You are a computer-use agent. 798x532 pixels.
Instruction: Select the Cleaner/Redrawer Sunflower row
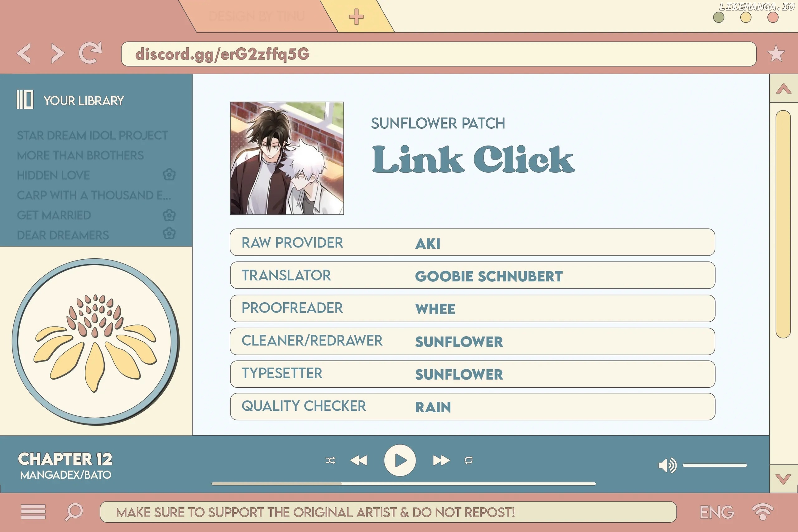coord(472,341)
